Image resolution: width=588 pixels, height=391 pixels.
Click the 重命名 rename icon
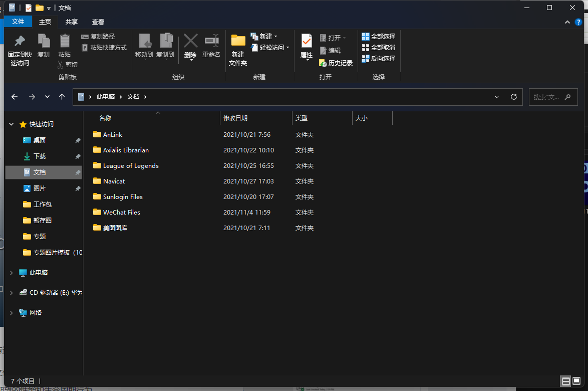[x=211, y=41]
